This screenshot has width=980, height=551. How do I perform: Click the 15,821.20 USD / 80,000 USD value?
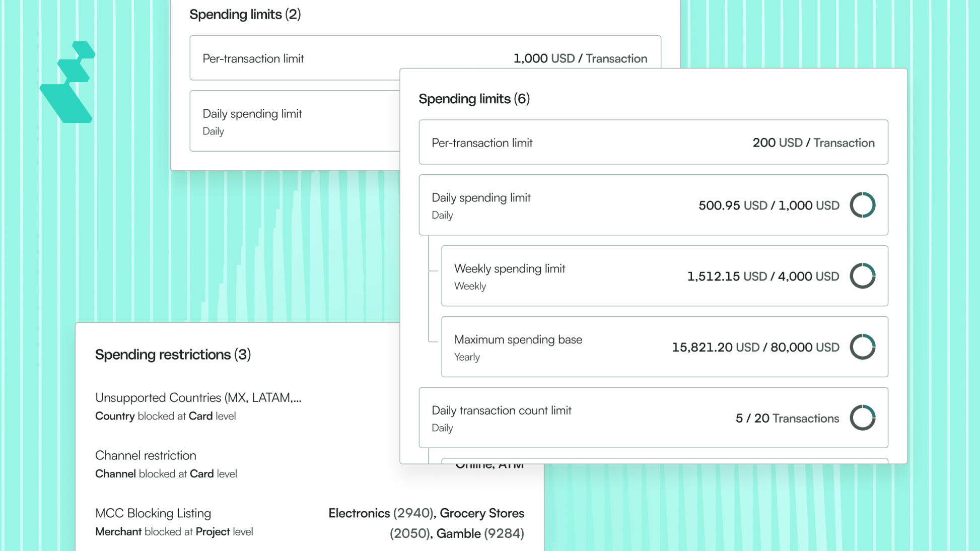point(756,348)
